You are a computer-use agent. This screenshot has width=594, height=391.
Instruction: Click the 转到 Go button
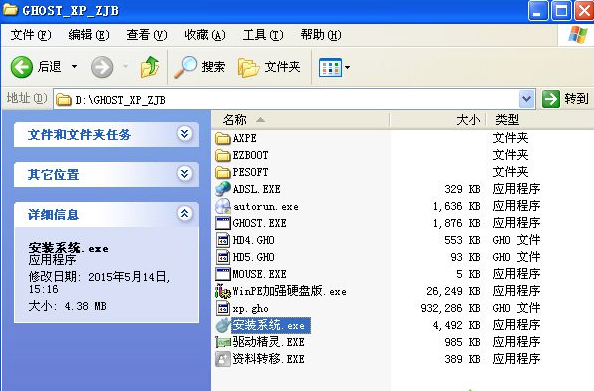point(566,99)
